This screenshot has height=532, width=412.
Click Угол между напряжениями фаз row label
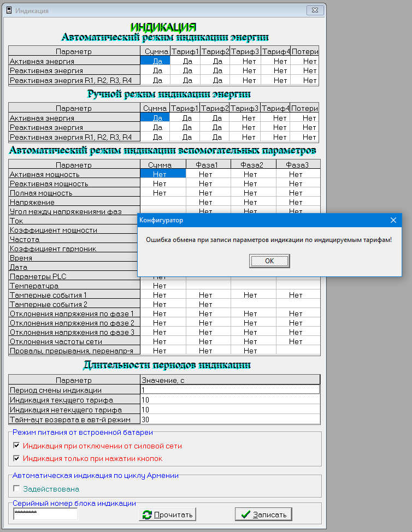[74, 211]
